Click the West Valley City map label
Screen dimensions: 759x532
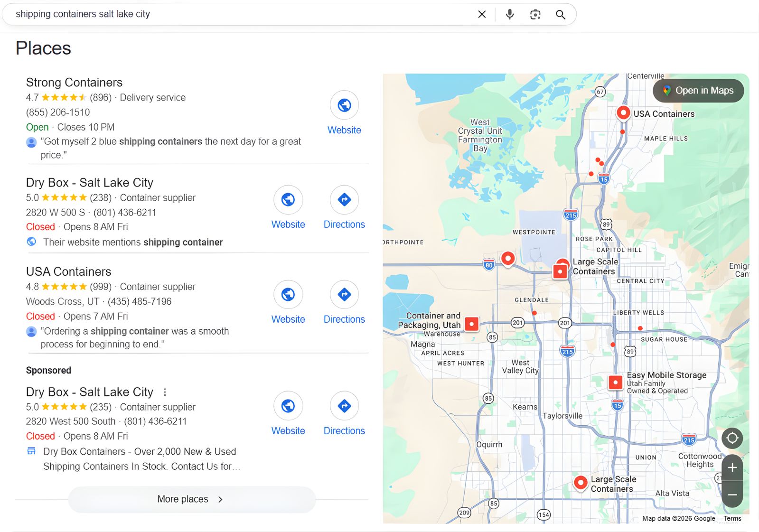[x=520, y=366]
